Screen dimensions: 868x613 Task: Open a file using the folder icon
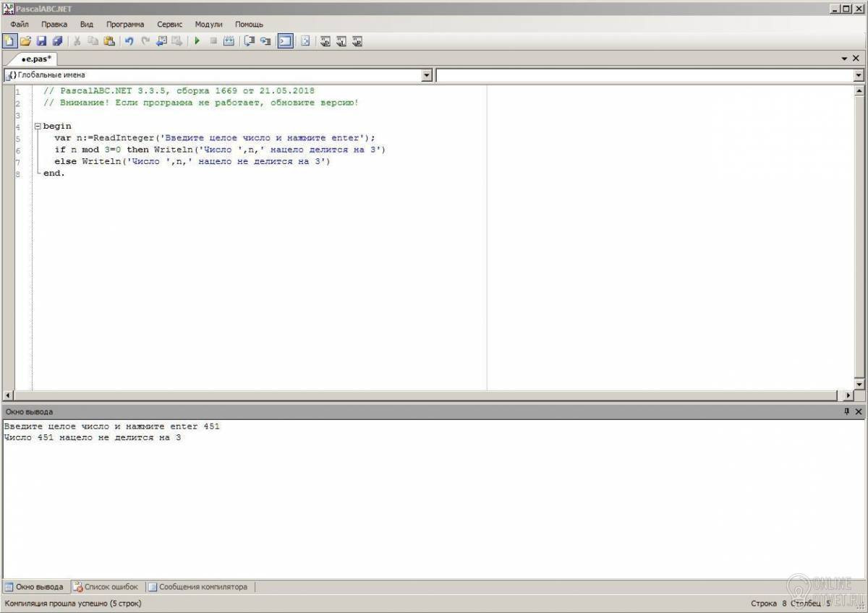pos(25,41)
